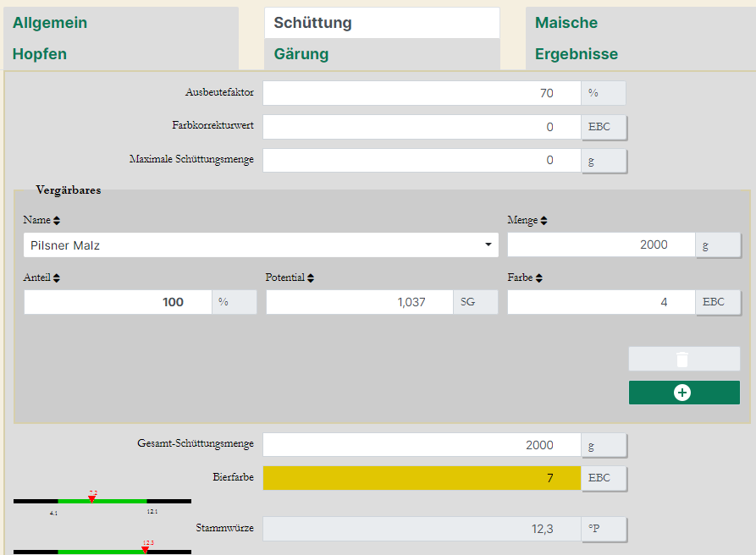
Task: Sort by Anteil using arrows icon
Action: click(56, 277)
